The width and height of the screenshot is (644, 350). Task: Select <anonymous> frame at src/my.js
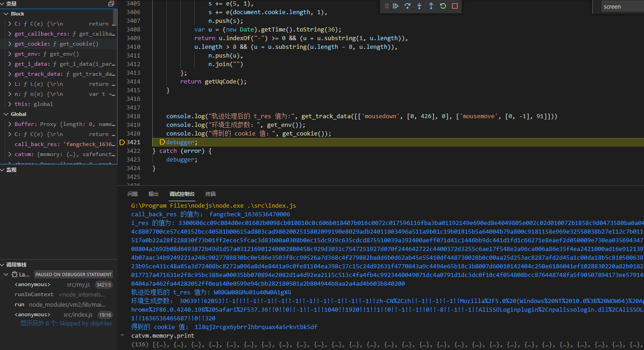[59, 284]
